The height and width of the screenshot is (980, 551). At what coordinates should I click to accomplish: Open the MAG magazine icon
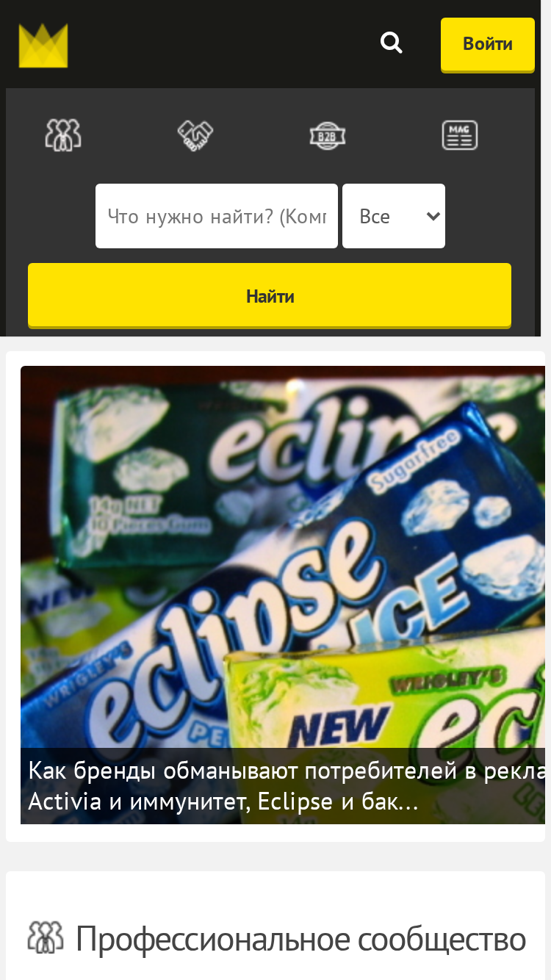(460, 135)
